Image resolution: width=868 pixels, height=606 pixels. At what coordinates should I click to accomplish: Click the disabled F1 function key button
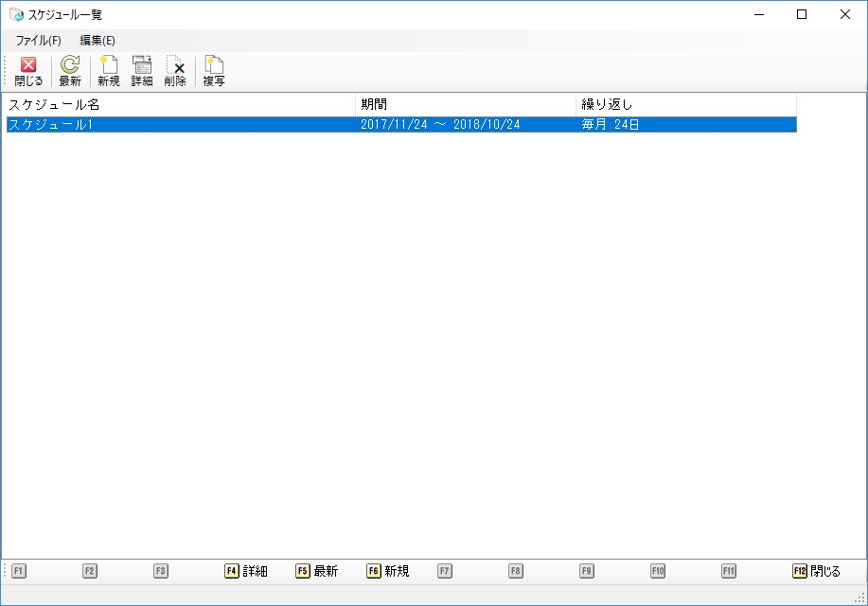(x=20, y=571)
